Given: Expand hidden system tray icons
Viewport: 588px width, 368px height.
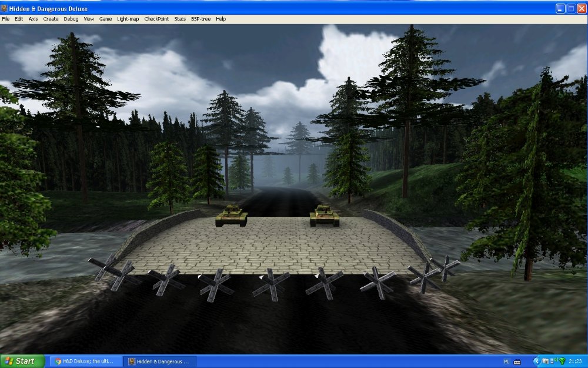Looking at the screenshot, I should pyautogui.click(x=536, y=362).
